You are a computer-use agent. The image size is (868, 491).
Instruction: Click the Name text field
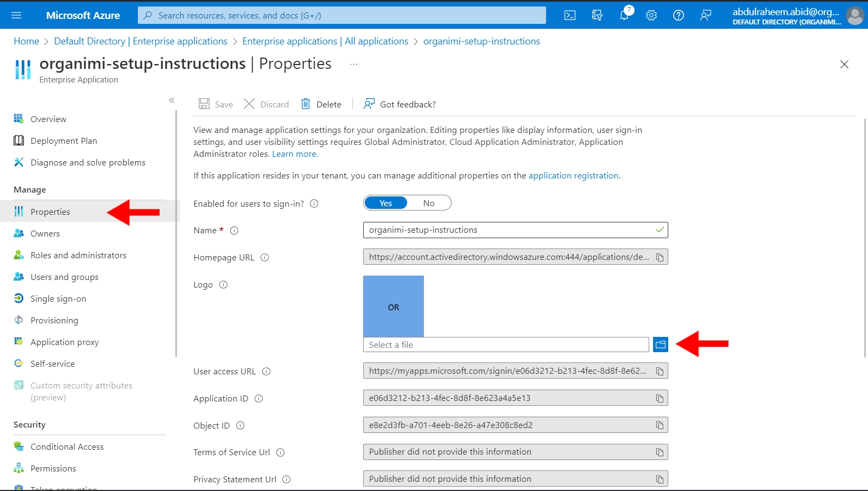click(510, 230)
